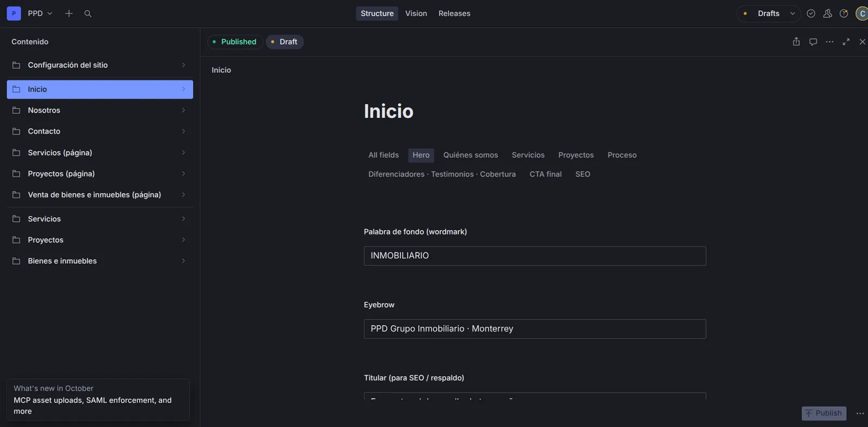868x427 pixels.
Task: Click the Palabra de fondo wordmark input
Action: tap(535, 256)
